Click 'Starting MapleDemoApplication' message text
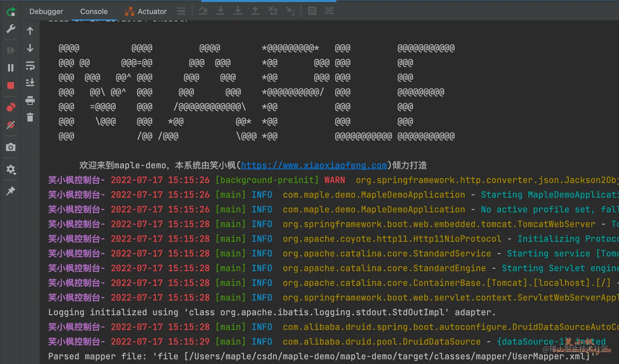Image resolution: width=619 pixels, height=364 pixels. (x=550, y=195)
